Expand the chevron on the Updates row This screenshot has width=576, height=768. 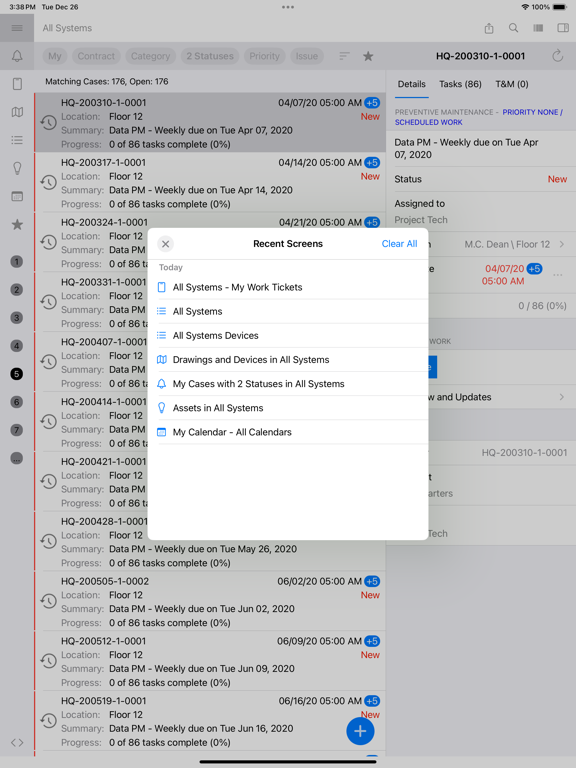[x=562, y=397]
